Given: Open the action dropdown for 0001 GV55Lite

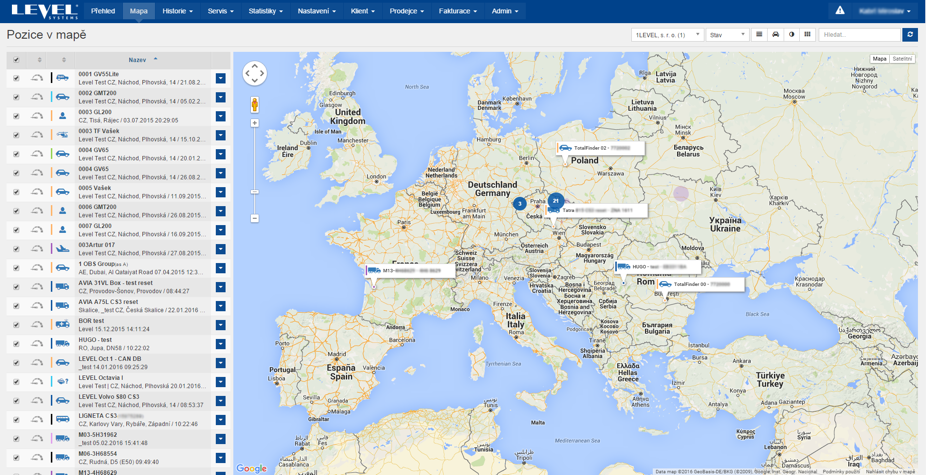Looking at the screenshot, I should (221, 78).
